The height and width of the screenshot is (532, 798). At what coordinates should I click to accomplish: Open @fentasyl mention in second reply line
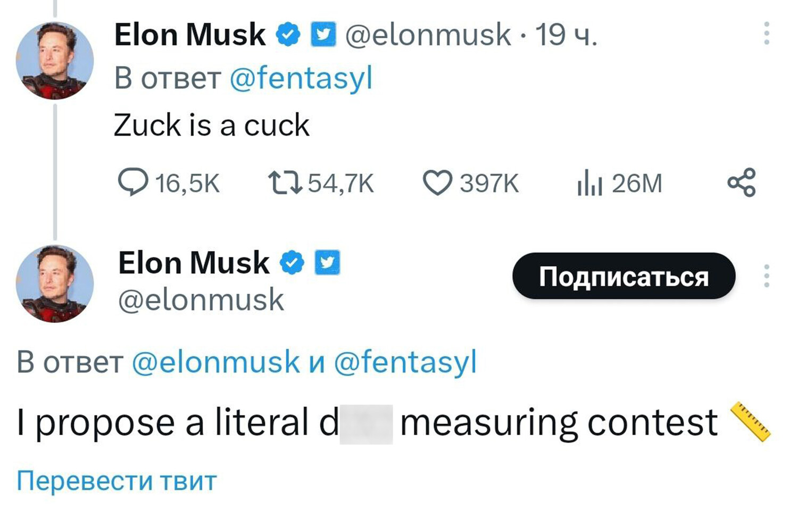click(x=405, y=362)
